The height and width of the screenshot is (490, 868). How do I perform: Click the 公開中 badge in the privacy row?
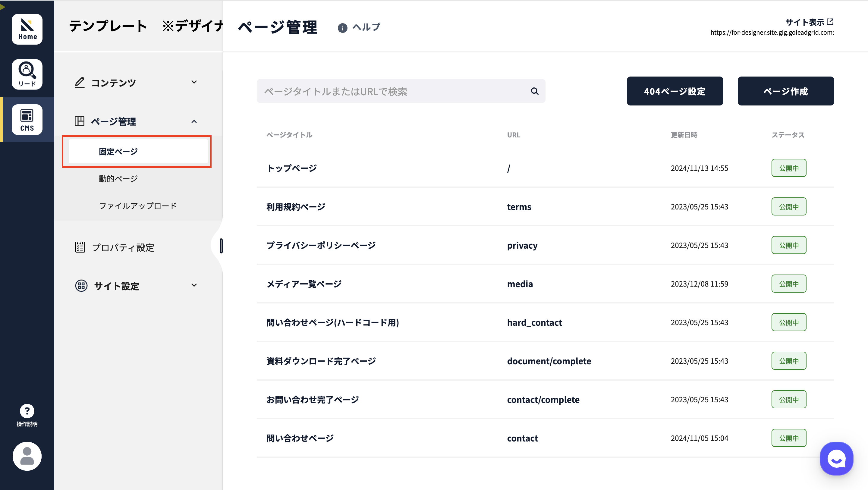tap(789, 245)
